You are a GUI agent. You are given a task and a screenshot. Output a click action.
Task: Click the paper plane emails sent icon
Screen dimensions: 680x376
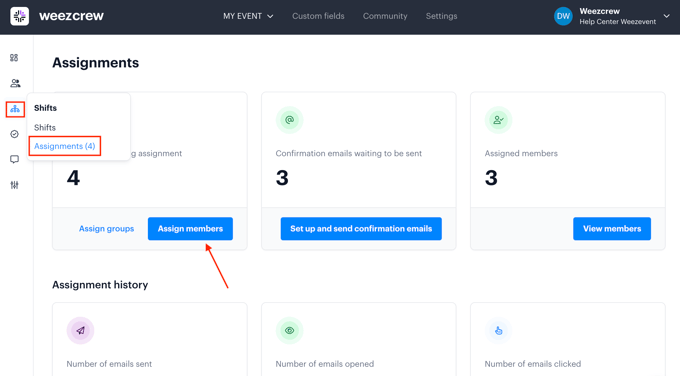tap(80, 330)
